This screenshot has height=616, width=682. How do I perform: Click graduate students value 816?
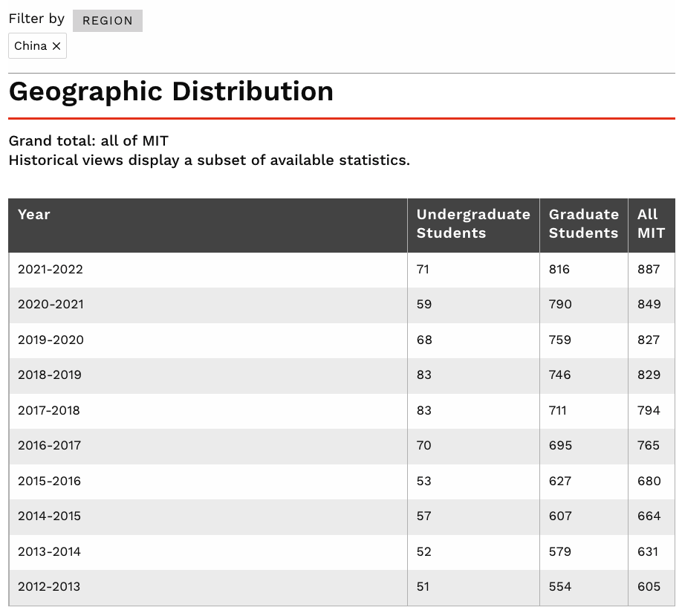(559, 270)
